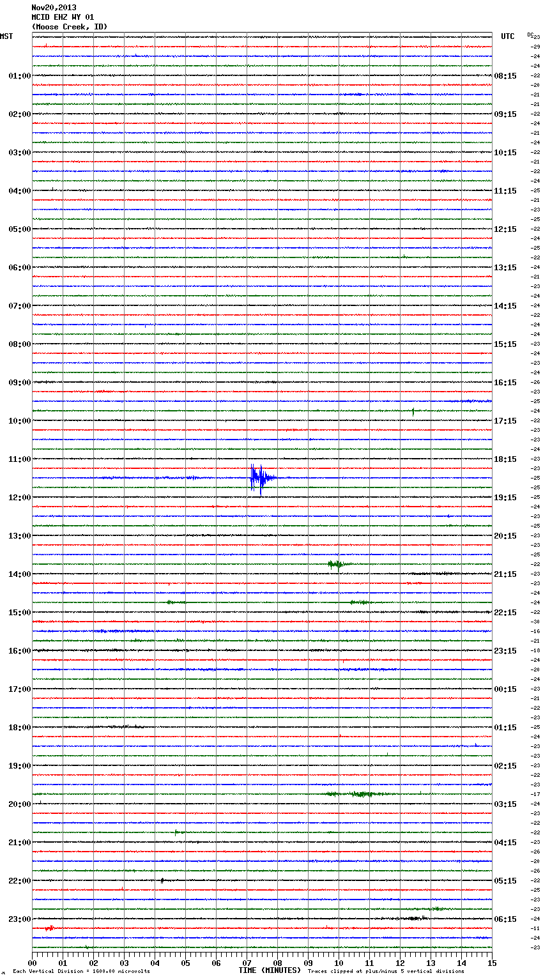The width and height of the screenshot is (543, 980).
Task: Click the TIME (MINUTES) axis title
Action: pyautogui.click(x=270, y=970)
